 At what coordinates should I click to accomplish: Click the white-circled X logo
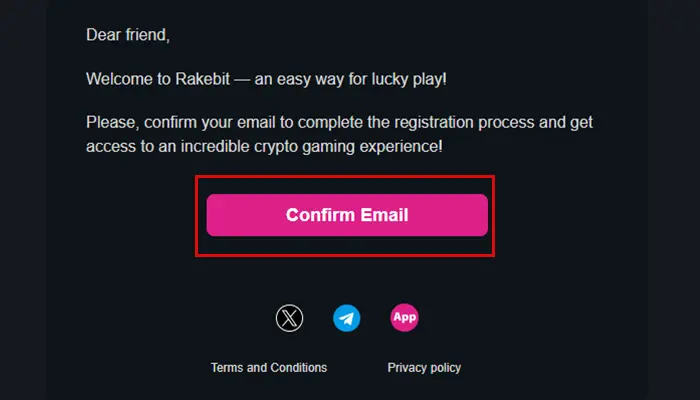(x=290, y=319)
